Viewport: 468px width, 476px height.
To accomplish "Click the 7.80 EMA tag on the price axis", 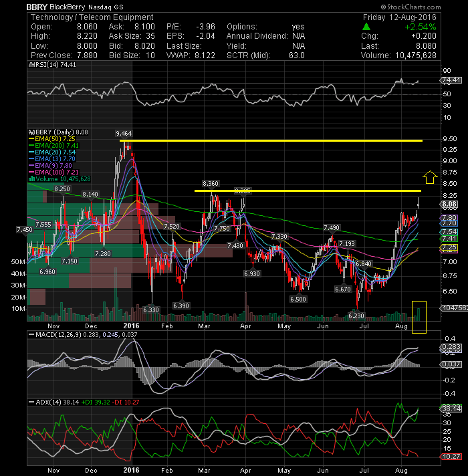I will click(x=449, y=218).
